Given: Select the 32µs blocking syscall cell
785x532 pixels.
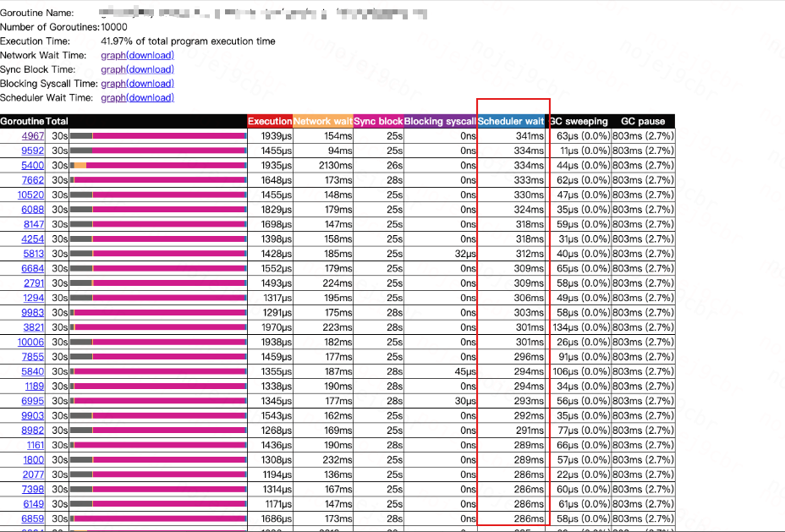Looking at the screenshot, I should (440, 254).
